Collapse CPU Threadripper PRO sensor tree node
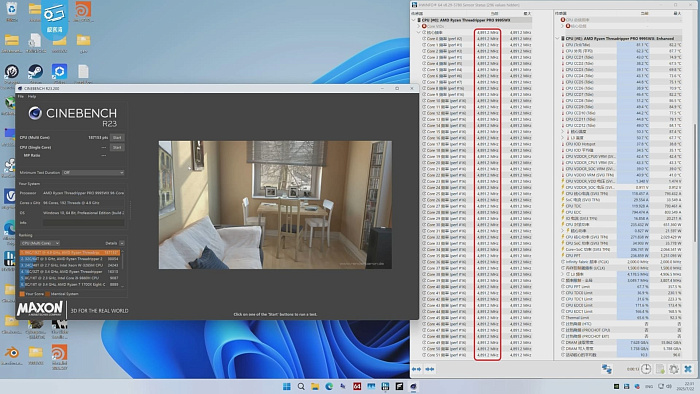 414,20
